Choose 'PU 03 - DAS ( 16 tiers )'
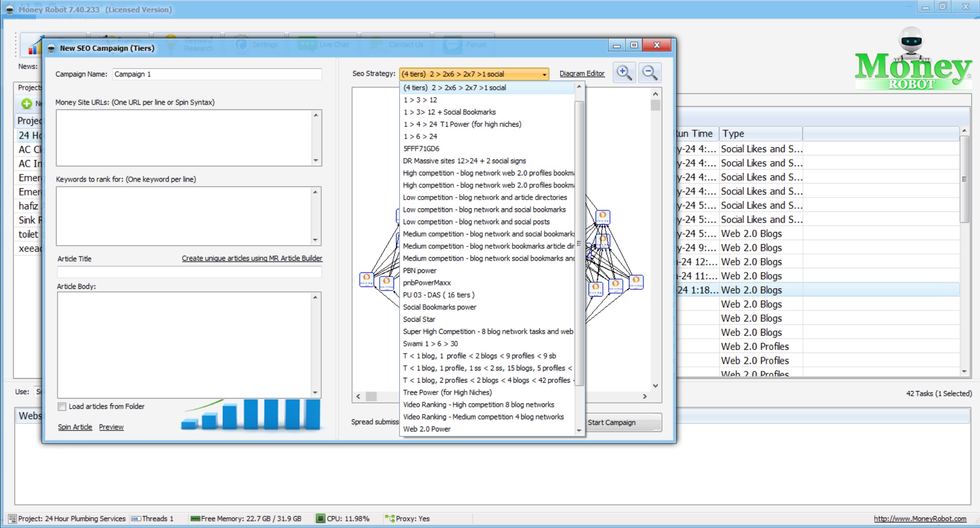 487,295
